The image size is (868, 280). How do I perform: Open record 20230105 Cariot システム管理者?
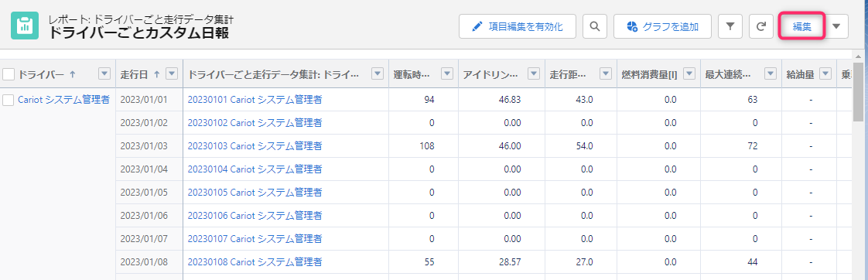(255, 193)
